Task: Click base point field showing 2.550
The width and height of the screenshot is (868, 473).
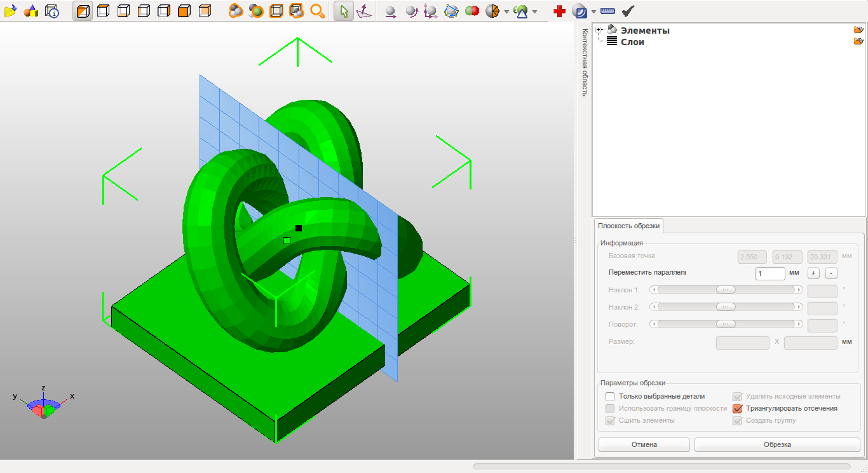Action: tap(752, 257)
